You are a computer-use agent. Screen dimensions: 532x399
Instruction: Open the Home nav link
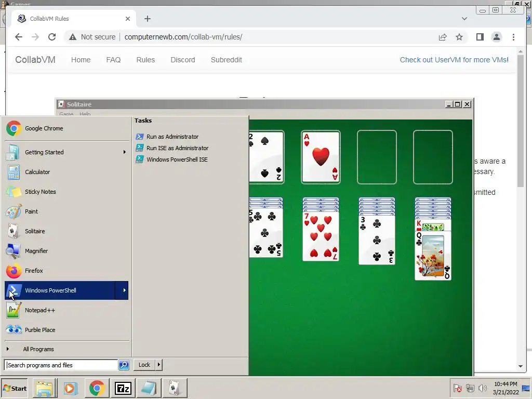(x=81, y=60)
